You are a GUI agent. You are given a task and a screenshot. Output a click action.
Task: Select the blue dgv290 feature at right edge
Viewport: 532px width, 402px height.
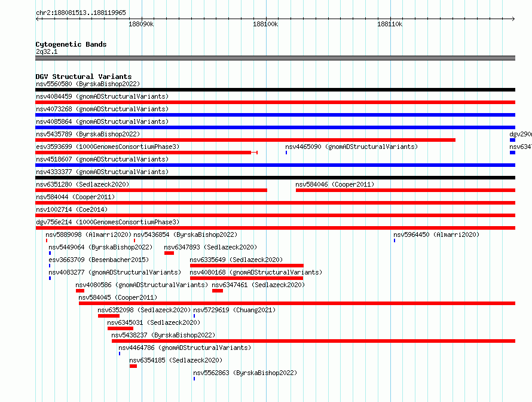pos(512,140)
